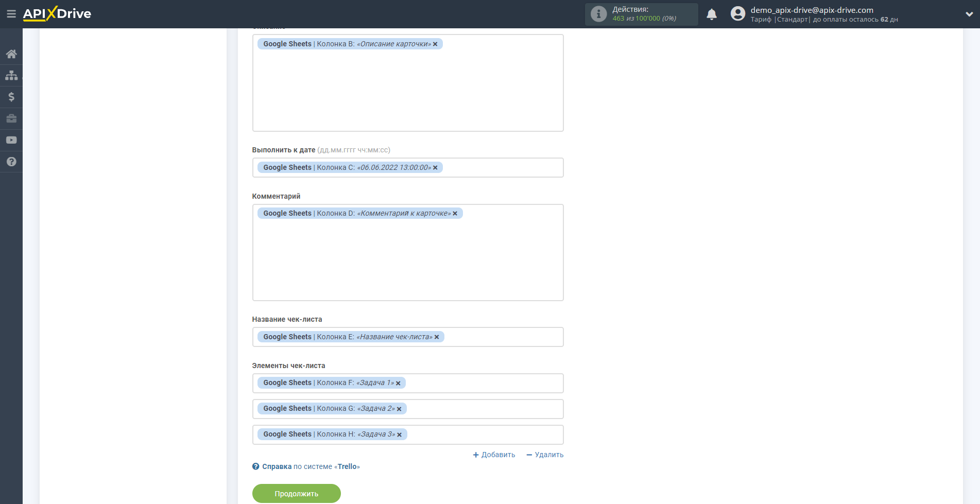Open the briefcase sidebar icon
Viewport: 980px width, 504px height.
click(11, 118)
